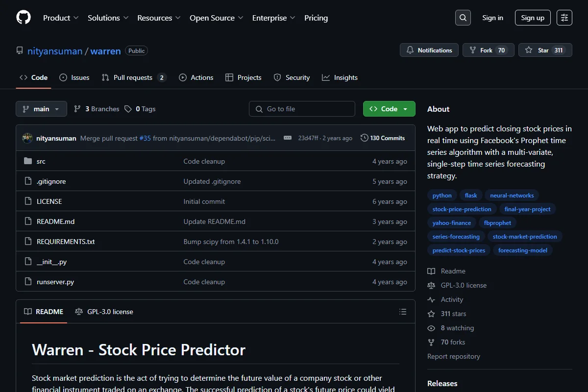Click the Go to file field
Image resolution: width=588 pixels, height=392 pixels.
coord(302,109)
